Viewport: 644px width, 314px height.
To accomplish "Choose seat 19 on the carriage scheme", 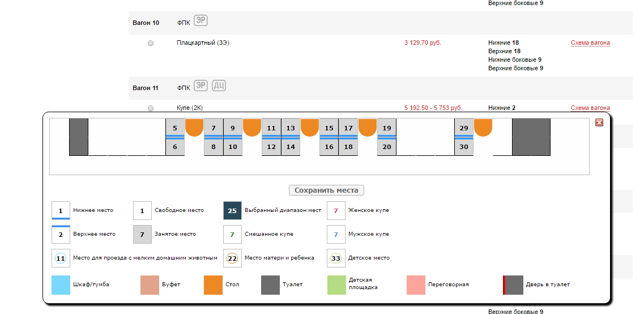I will [387, 128].
